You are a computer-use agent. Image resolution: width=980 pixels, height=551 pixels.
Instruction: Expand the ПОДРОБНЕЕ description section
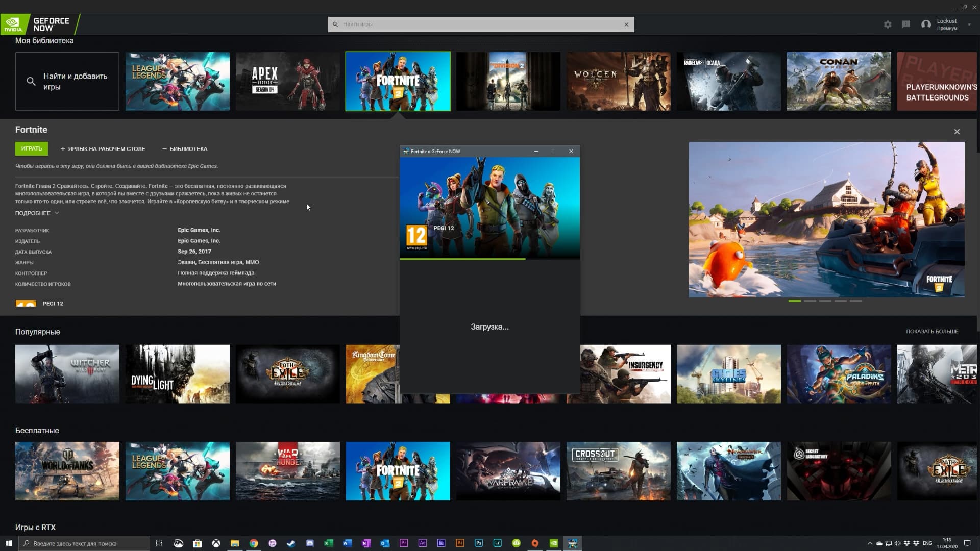[x=37, y=213]
